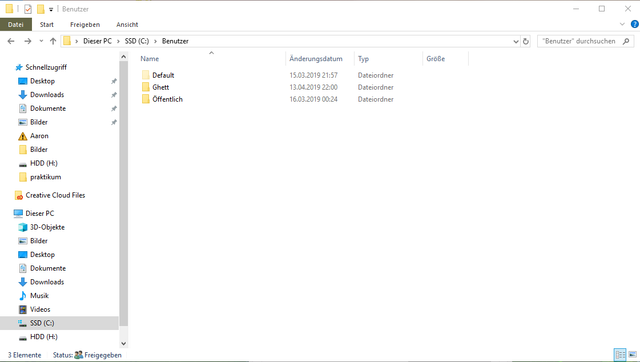Image resolution: width=640 pixels, height=362 pixels.
Task: Select Schnellzugriff in the navigation pane
Action: pos(41,67)
